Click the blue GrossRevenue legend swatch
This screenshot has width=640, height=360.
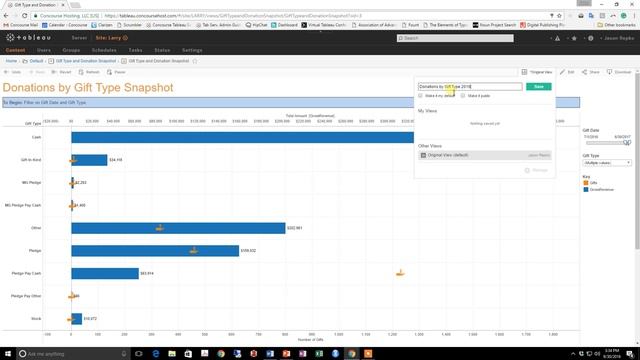coord(586,190)
